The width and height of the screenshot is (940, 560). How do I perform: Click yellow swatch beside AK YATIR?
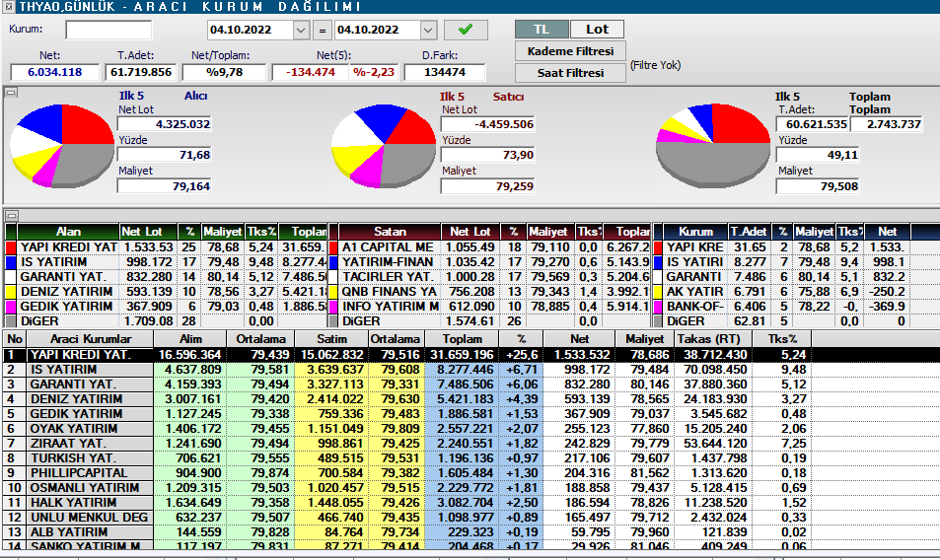click(x=658, y=292)
